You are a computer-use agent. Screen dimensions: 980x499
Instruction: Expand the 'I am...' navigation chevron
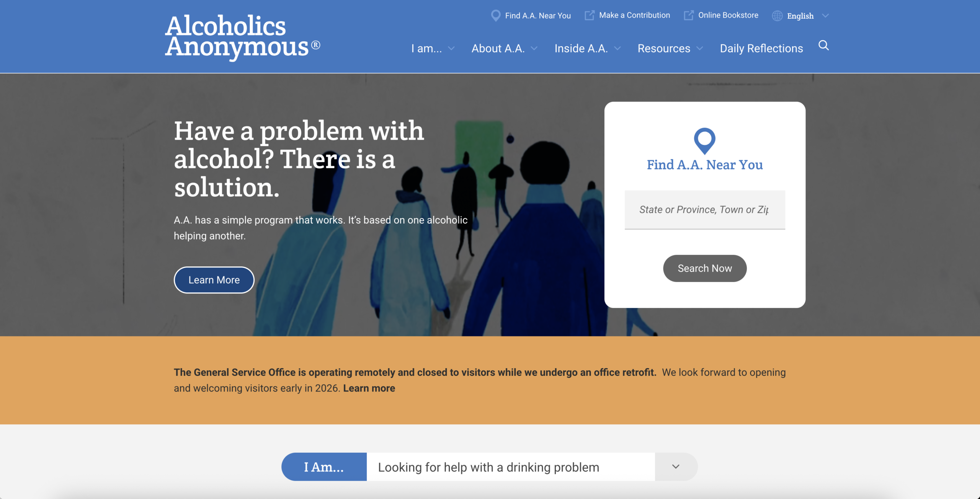tap(451, 49)
